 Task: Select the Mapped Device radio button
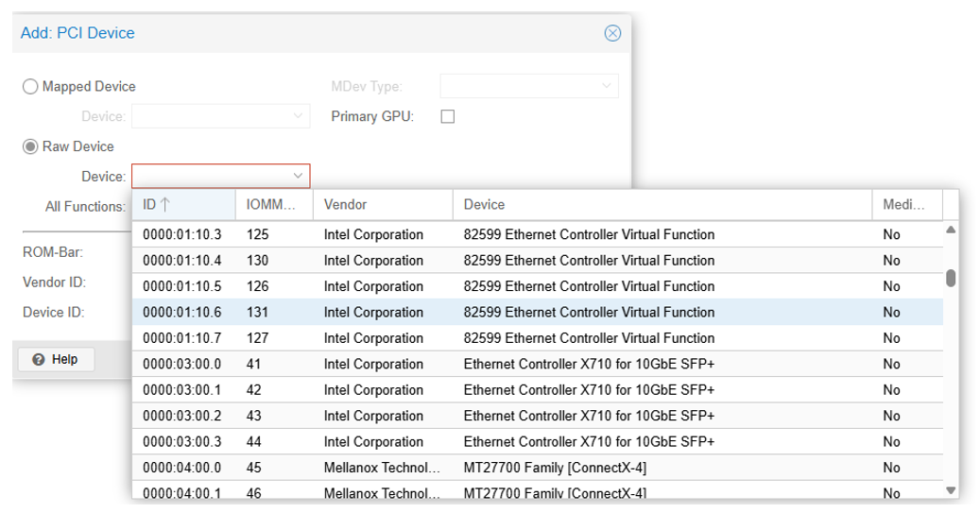pos(30,86)
